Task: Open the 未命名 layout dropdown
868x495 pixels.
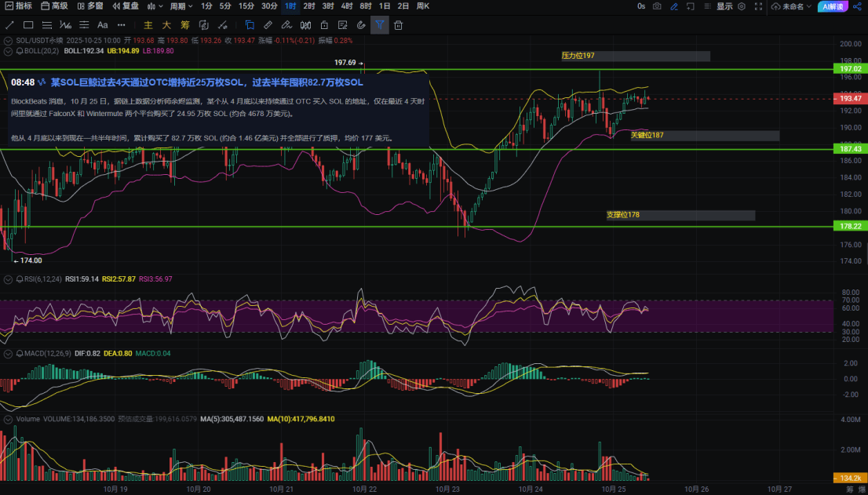Action: tap(792, 6)
